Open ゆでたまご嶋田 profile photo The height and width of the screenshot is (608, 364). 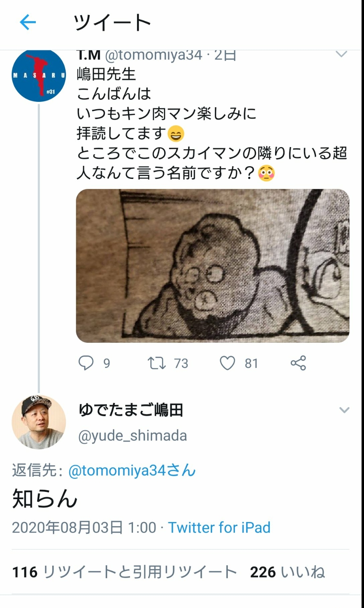point(39,422)
